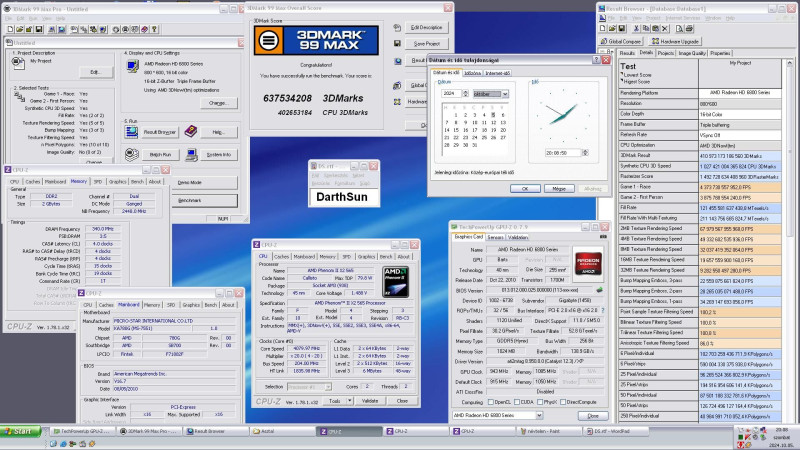Select day 15 in the calendar
The height and width of the screenshot is (450, 800).
coord(456,130)
